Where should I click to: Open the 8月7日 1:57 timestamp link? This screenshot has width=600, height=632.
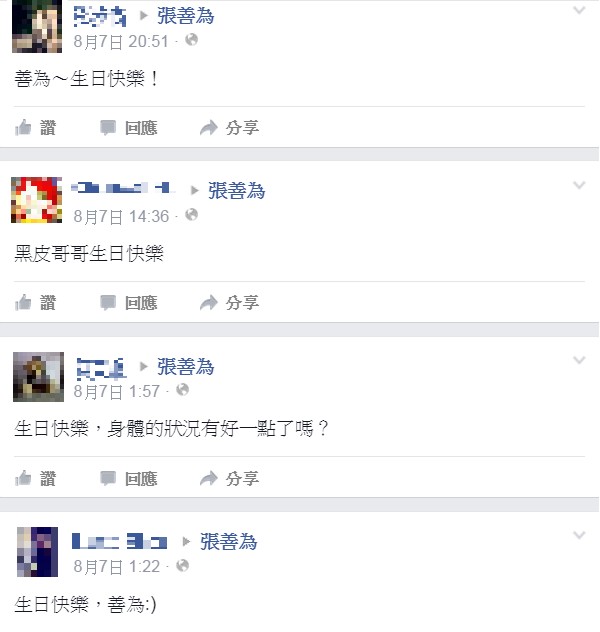pyautogui.click(x=116, y=391)
